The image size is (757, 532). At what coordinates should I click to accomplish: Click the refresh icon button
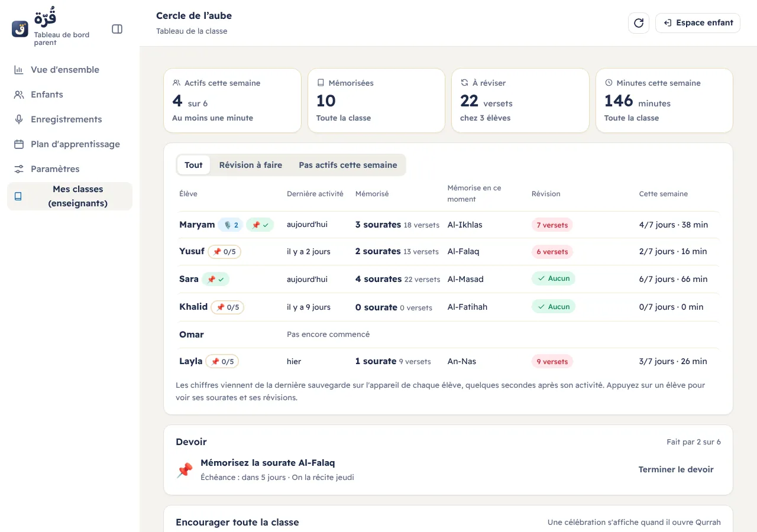pyautogui.click(x=639, y=23)
